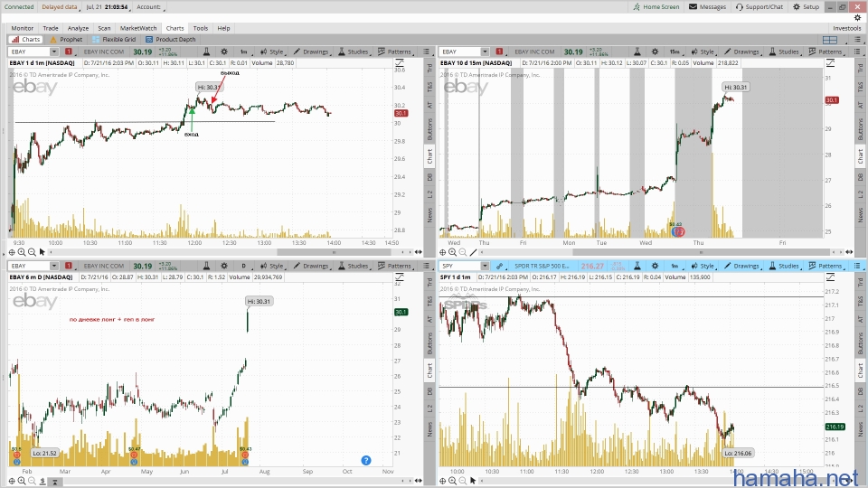Switch to the MarketWatch tab
The image size is (868, 488).
pos(138,28)
